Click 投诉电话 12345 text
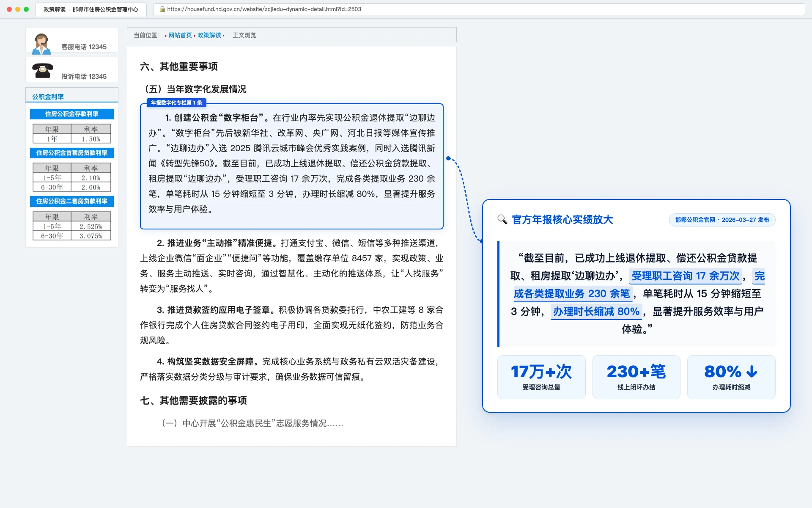 [84, 76]
